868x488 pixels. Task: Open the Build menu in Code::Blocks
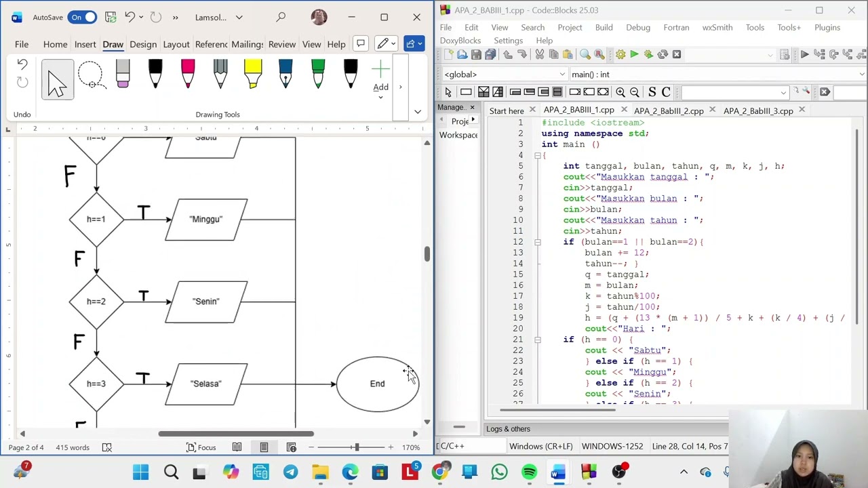(604, 28)
